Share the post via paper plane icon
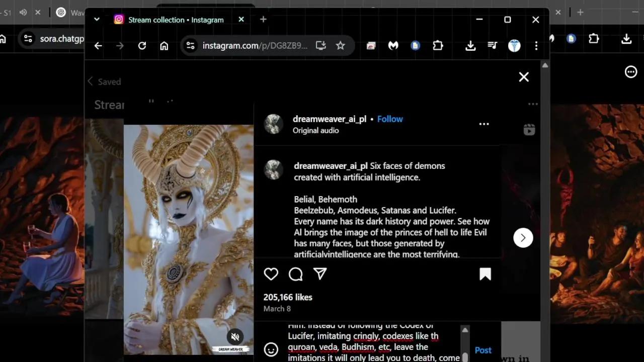 [320, 274]
